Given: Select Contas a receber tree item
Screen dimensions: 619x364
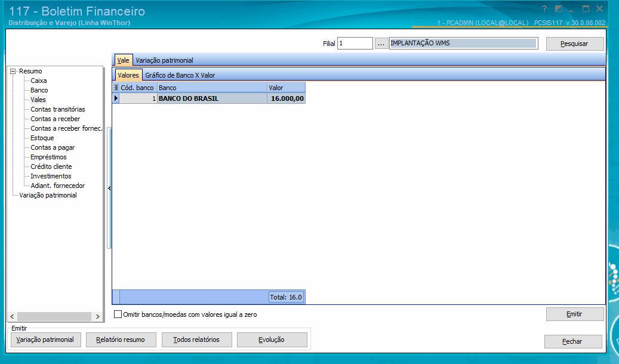Looking at the screenshot, I should pyautogui.click(x=56, y=119).
